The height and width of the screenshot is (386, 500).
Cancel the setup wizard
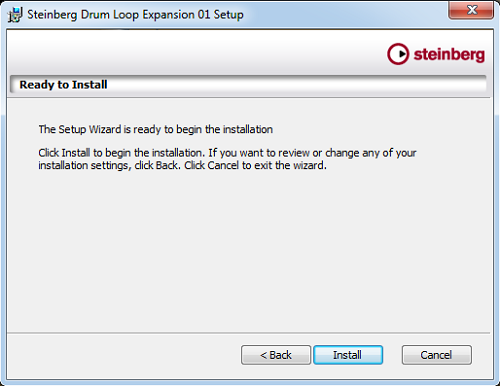(437, 355)
